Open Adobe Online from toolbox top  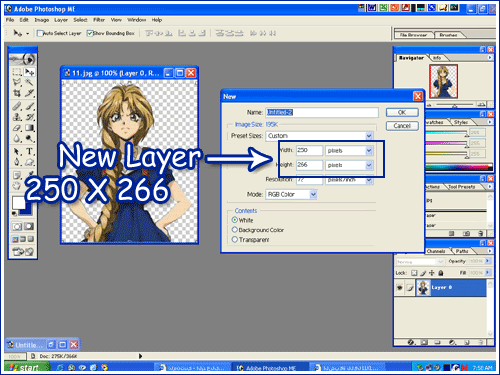point(23,59)
